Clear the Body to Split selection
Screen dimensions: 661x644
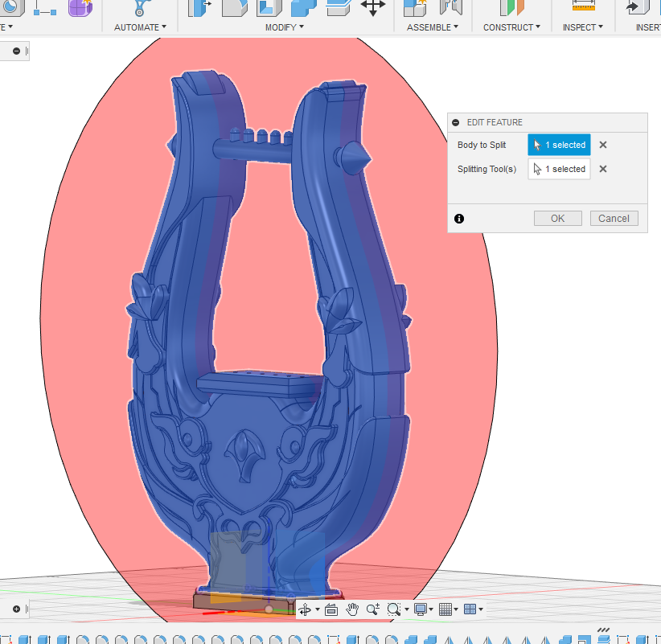click(x=603, y=145)
